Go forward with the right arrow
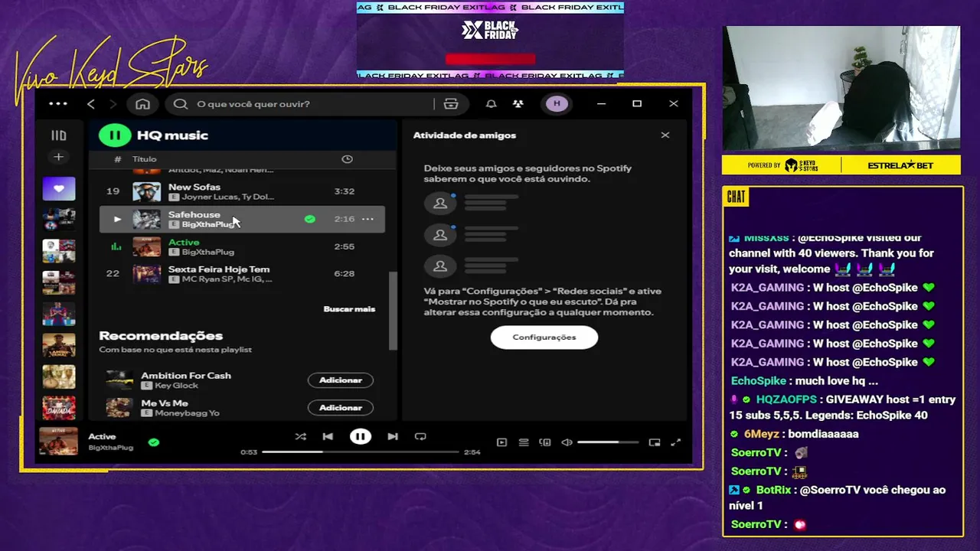The height and width of the screenshot is (551, 980). 113,104
